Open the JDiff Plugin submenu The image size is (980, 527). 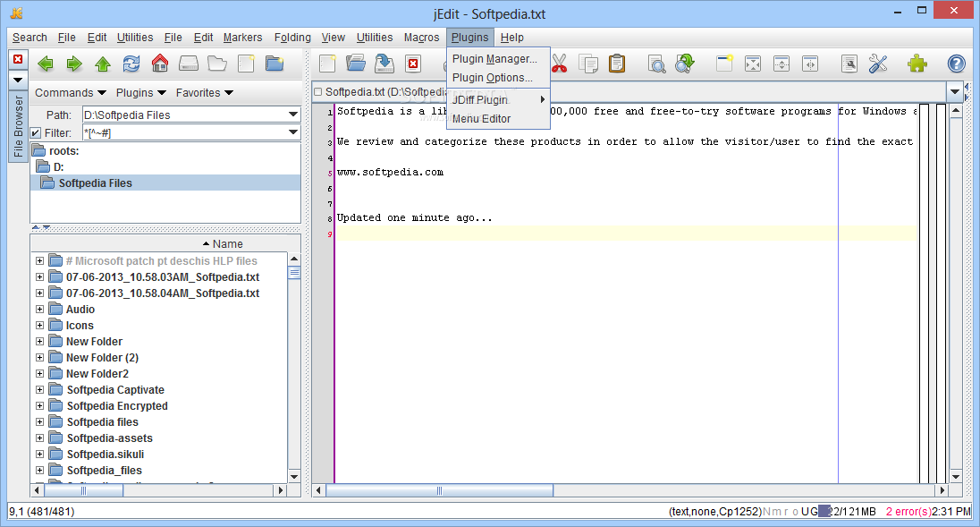click(498, 99)
